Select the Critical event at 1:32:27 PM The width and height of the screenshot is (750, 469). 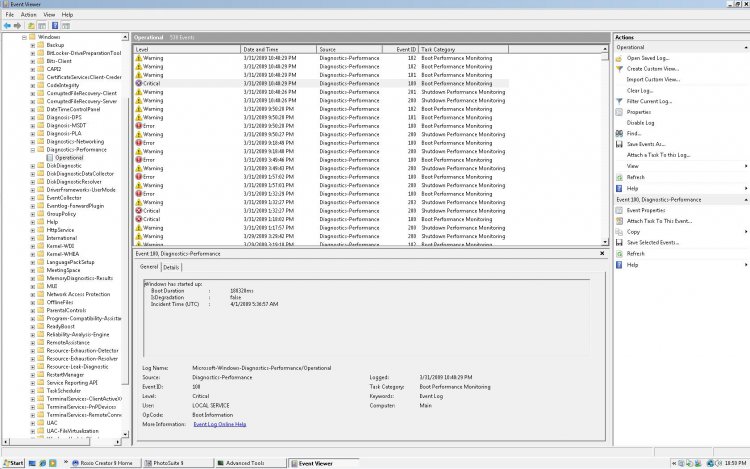click(320, 211)
